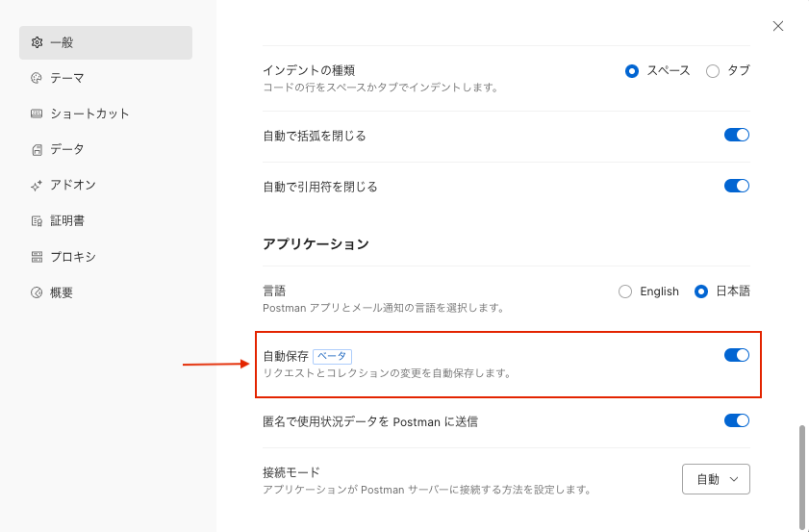Open the 接続モード dropdown set to 自動

(716, 479)
